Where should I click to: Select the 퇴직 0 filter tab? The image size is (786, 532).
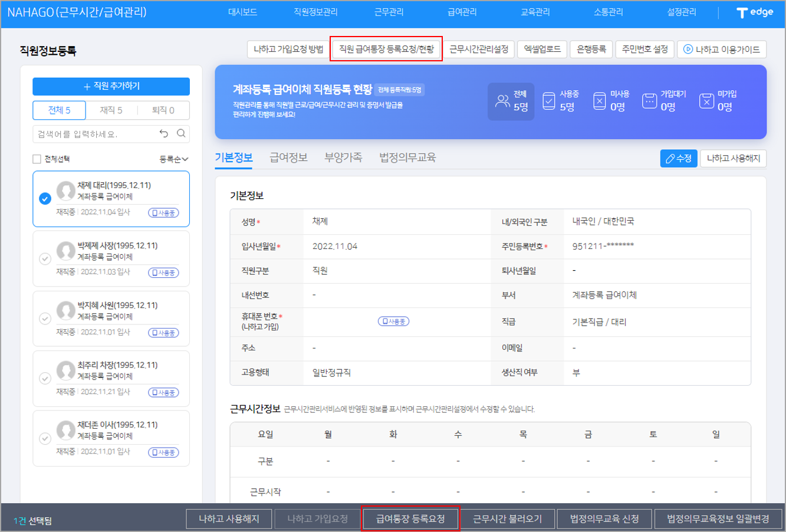pos(163,110)
